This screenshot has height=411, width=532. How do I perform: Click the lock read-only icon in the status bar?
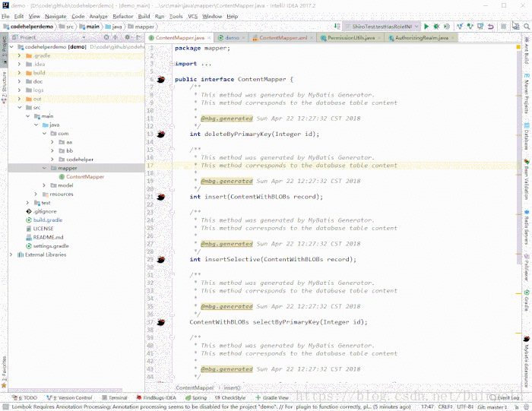516,406
